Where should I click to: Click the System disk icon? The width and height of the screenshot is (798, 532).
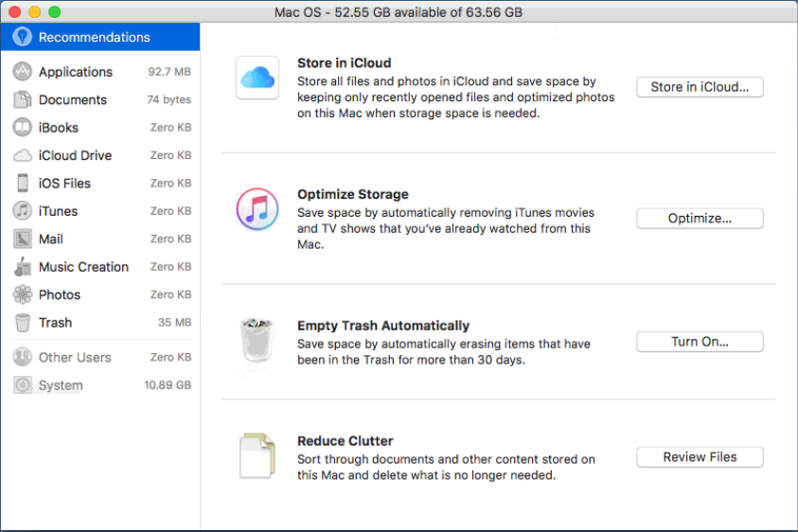coord(23,385)
